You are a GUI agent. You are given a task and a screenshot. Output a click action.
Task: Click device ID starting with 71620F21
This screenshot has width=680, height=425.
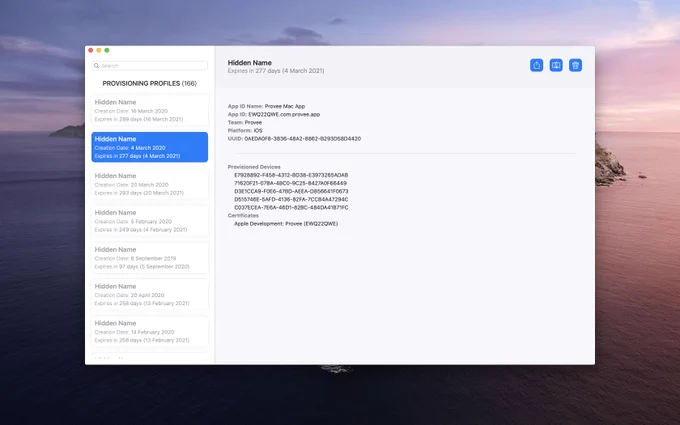point(291,183)
